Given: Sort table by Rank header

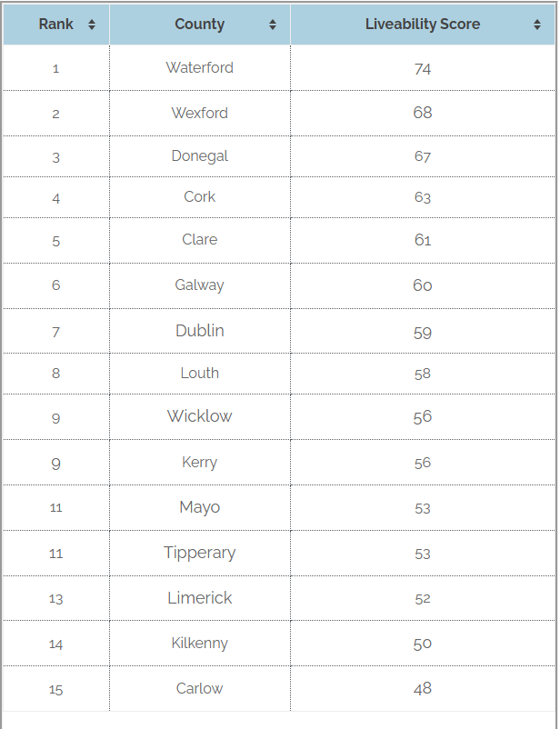Looking at the screenshot, I should [56, 25].
